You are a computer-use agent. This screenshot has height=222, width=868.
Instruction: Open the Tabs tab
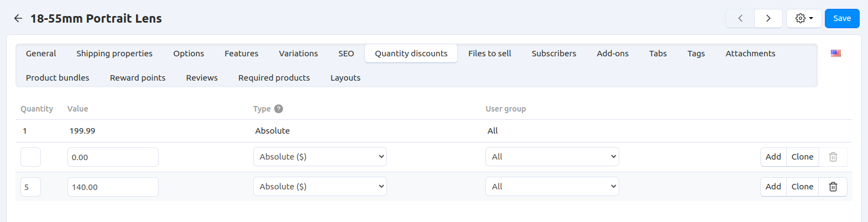[x=658, y=54]
